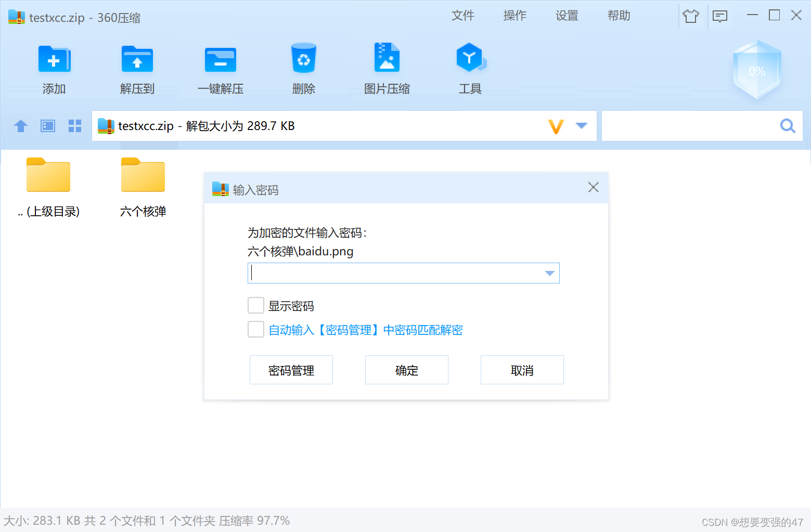Click the orange V icon in address bar
The image size is (811, 532).
[x=556, y=126]
